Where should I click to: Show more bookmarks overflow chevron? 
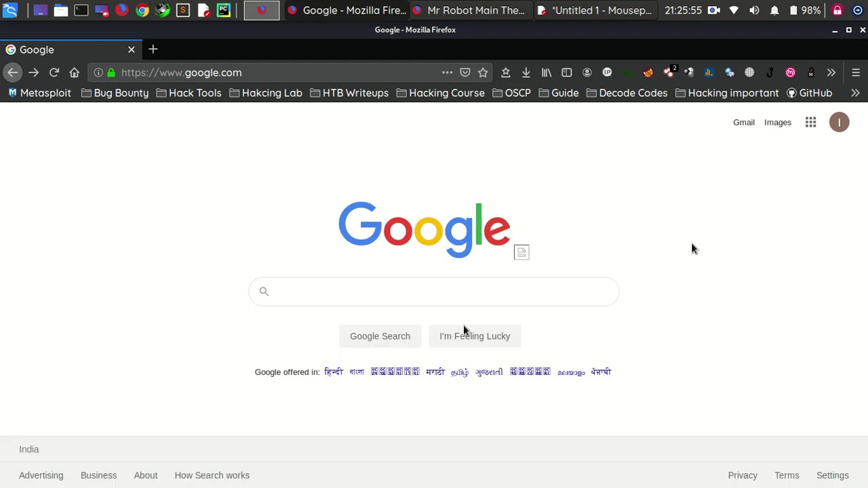tap(856, 93)
